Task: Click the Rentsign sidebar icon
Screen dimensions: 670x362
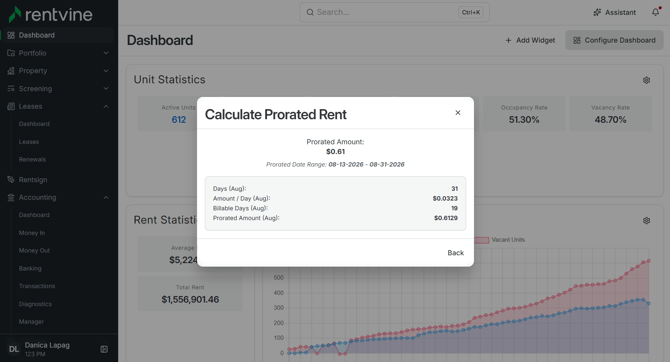Action: click(x=11, y=180)
